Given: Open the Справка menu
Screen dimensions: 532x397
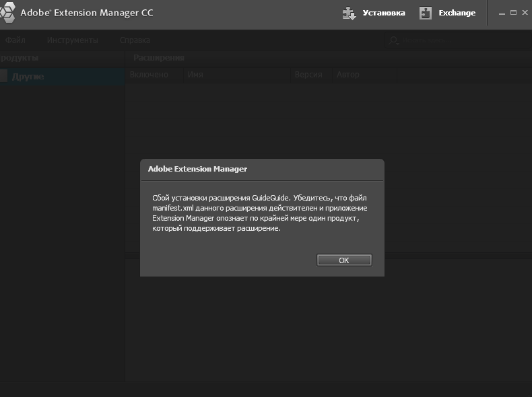Looking at the screenshot, I should 135,40.
